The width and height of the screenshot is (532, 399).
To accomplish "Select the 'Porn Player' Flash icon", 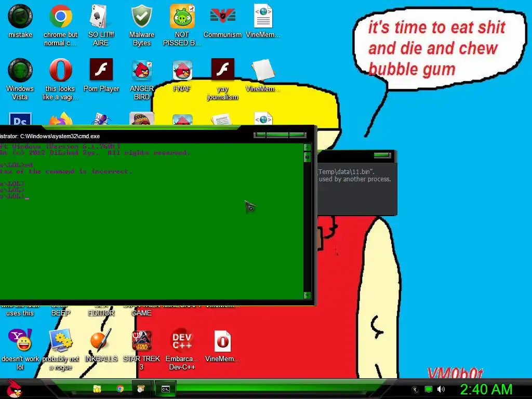I will point(101,75).
